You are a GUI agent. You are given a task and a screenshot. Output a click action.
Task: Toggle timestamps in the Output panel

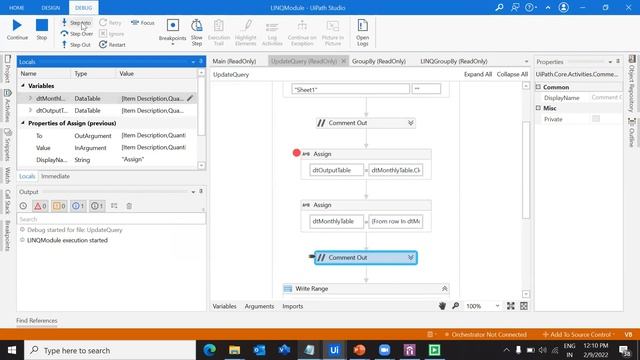tap(23, 206)
